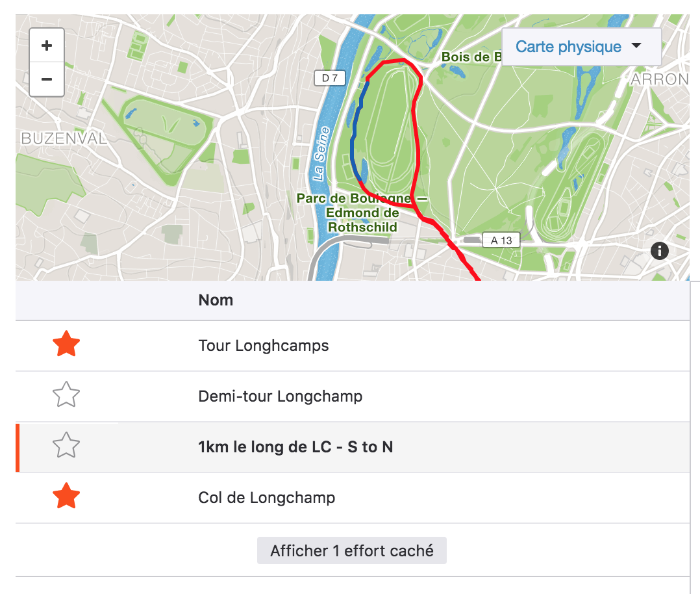Star the Demi-tour Longchamp segment
700x594 pixels.
pos(66,395)
